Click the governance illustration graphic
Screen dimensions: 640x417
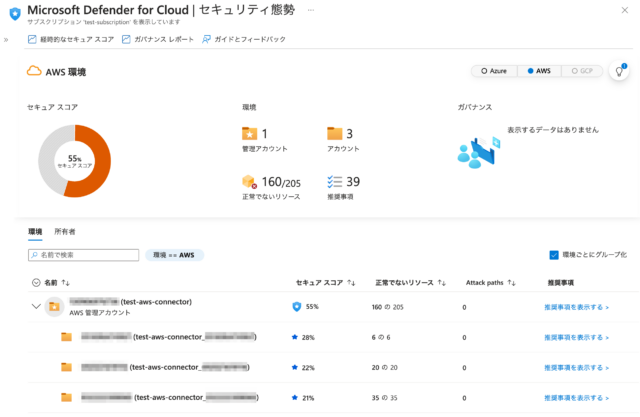(479, 152)
